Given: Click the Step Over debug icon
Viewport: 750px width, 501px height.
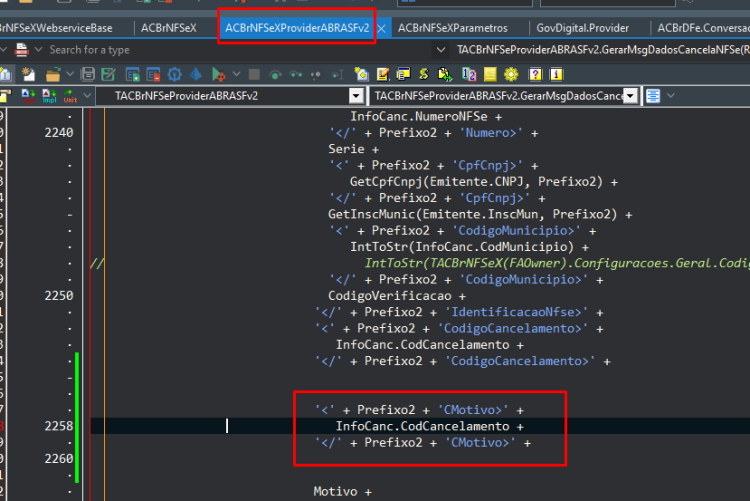Looking at the screenshot, I should click(x=275, y=75).
